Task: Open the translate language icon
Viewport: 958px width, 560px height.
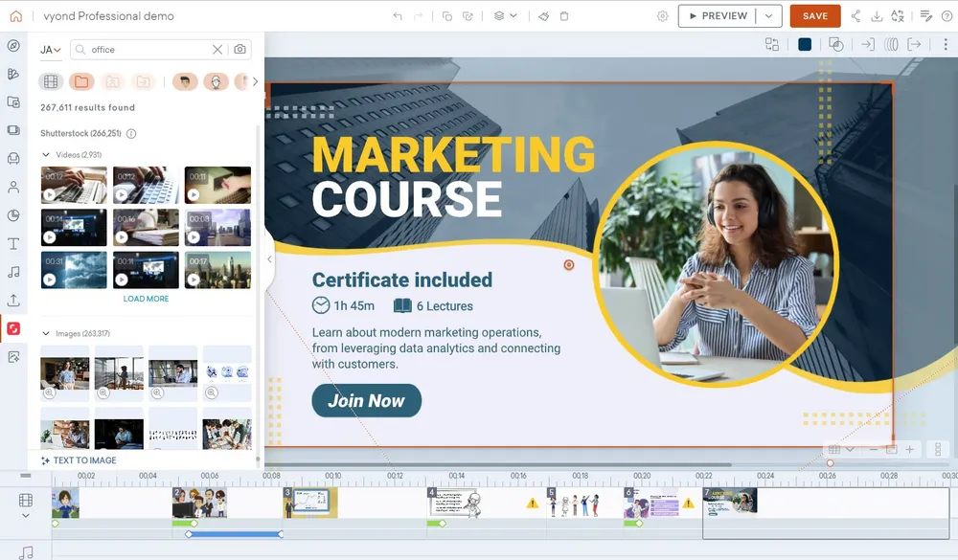Action: (x=898, y=16)
